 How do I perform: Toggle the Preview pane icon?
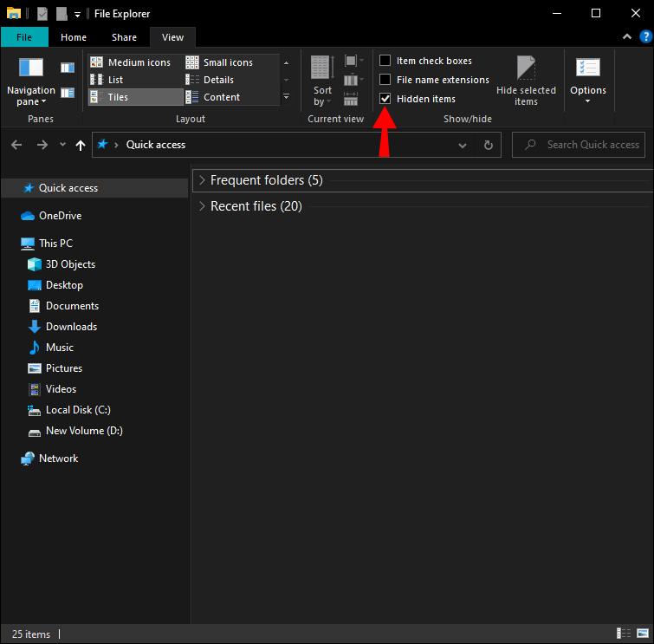tap(68, 68)
